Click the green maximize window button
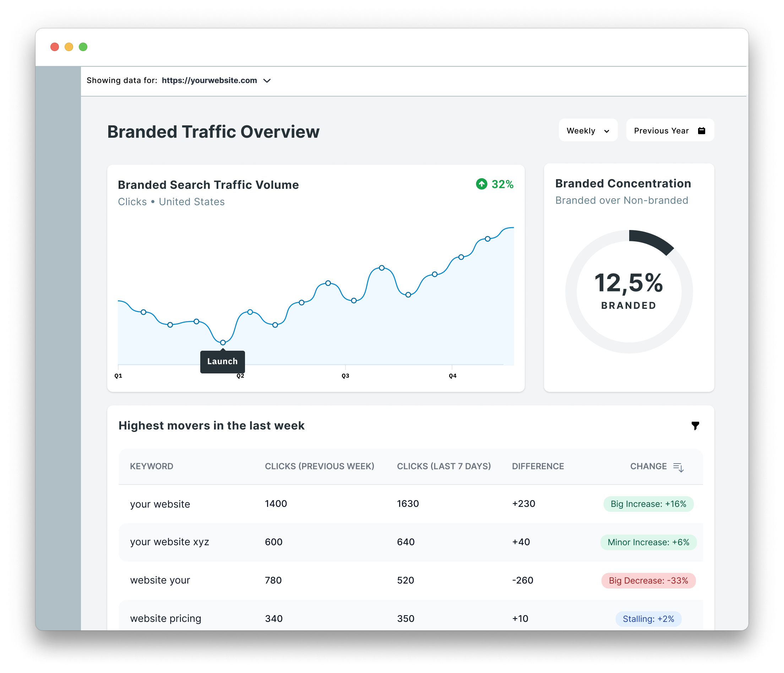The height and width of the screenshot is (673, 784). point(83,46)
